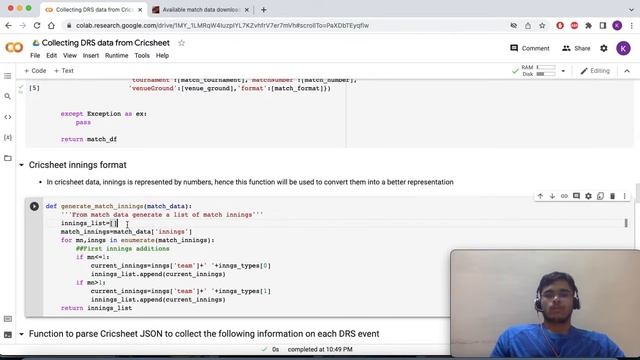This screenshot has width=640, height=360.
Task: Open the Chrome three-dot menu
Action: (631, 25)
